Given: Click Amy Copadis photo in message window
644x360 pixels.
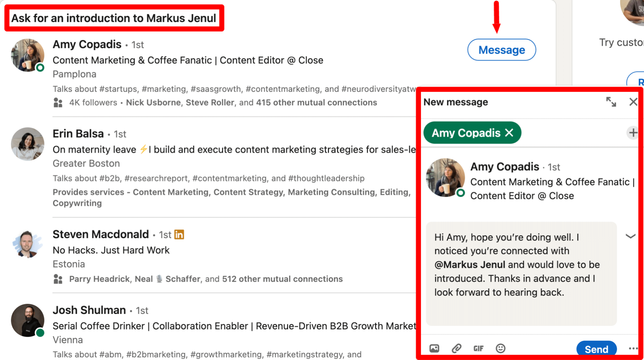Looking at the screenshot, I should coord(446,177).
